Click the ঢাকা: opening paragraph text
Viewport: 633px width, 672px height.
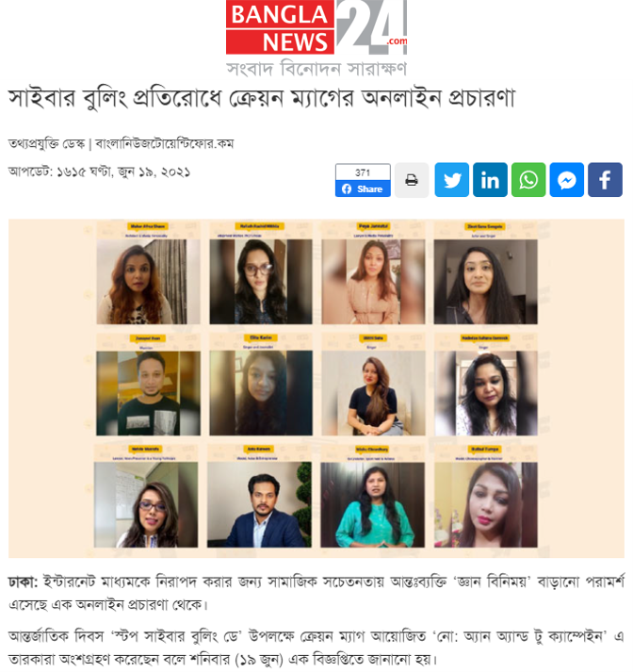click(316, 593)
